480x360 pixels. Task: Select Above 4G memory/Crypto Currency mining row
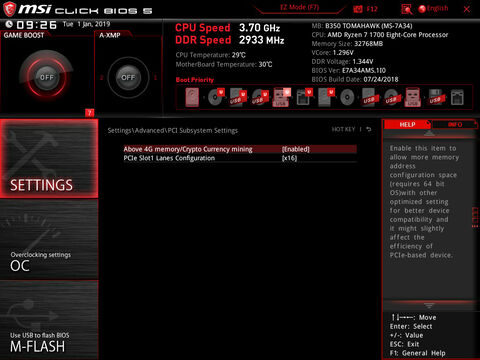coord(240,149)
